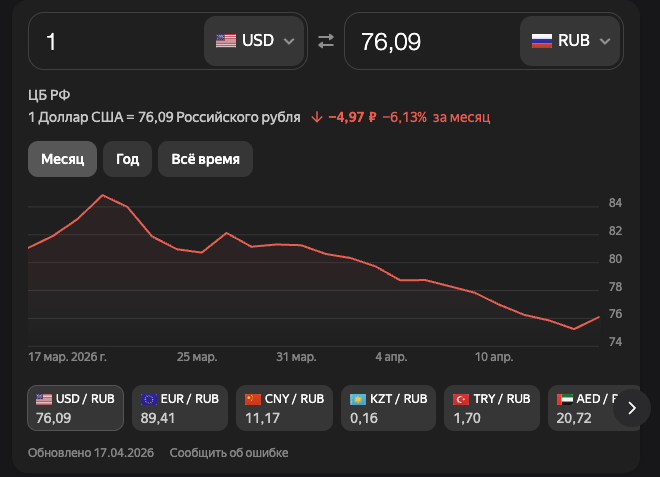The width and height of the screenshot is (660, 477).
Task: Click the Russian flag icon in the target selector
Action: tap(541, 41)
